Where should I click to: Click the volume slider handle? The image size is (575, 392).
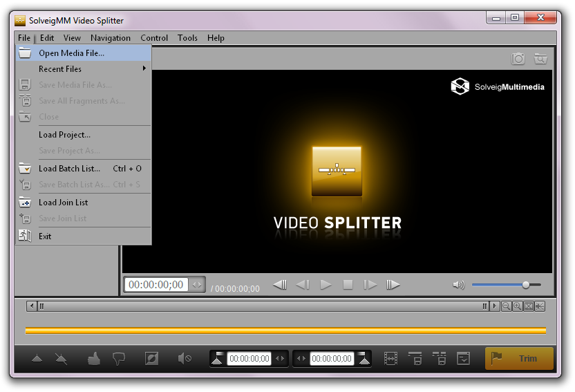coord(526,285)
